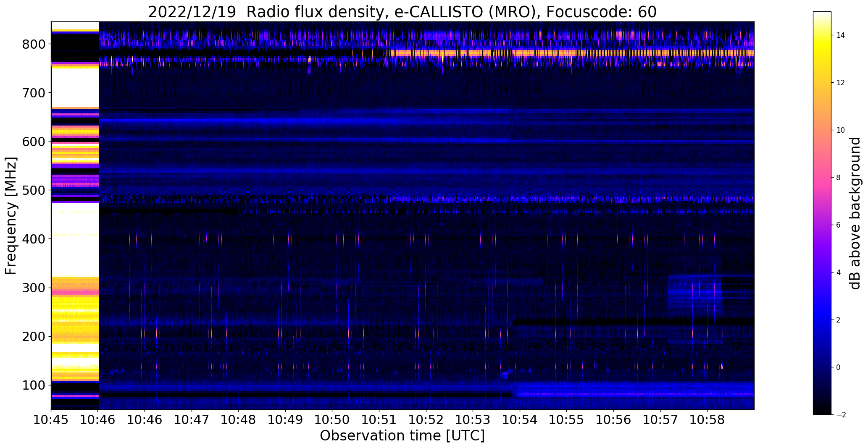Click the 10:55 time tick label
This screenshot has width=868, height=448.
566,420
